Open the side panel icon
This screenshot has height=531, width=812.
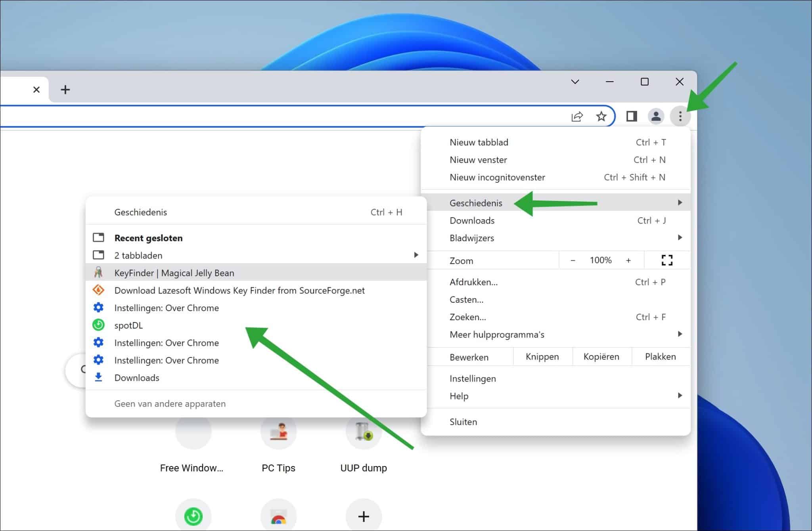tap(631, 116)
